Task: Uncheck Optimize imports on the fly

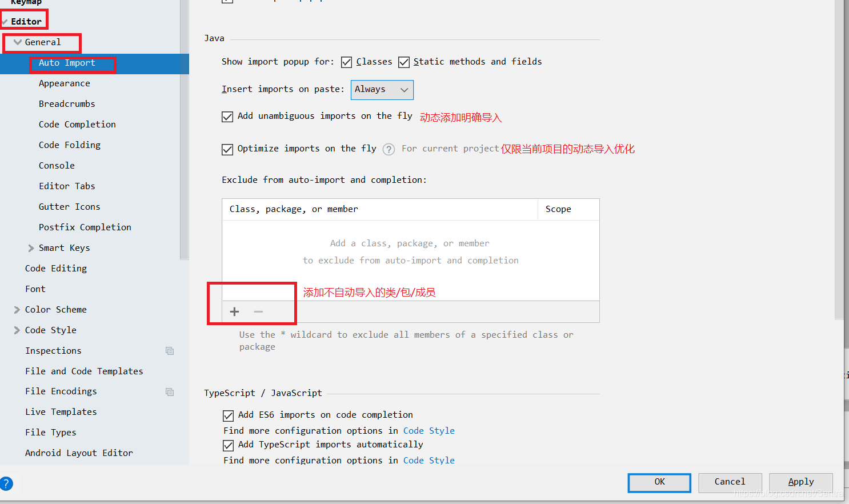Action: (227, 150)
